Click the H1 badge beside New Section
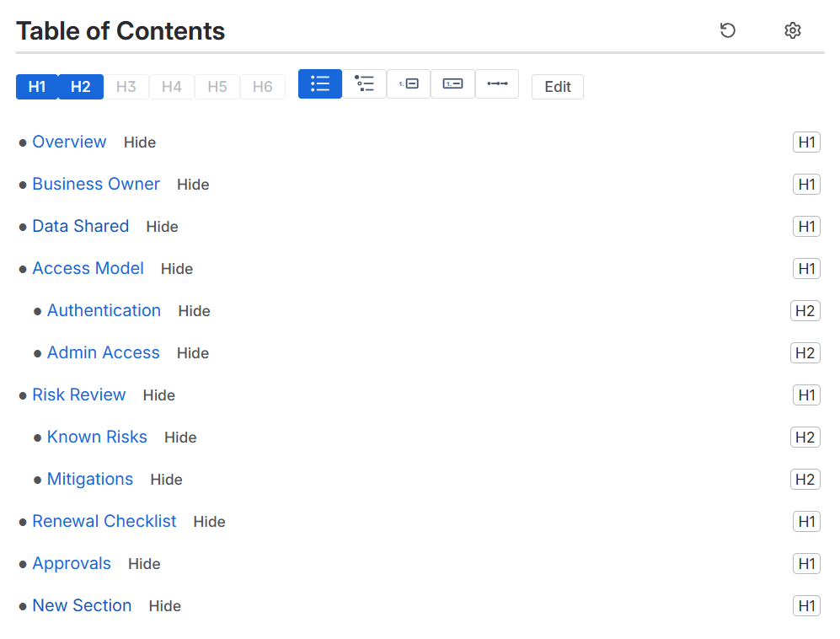840x639 pixels. [806, 606]
